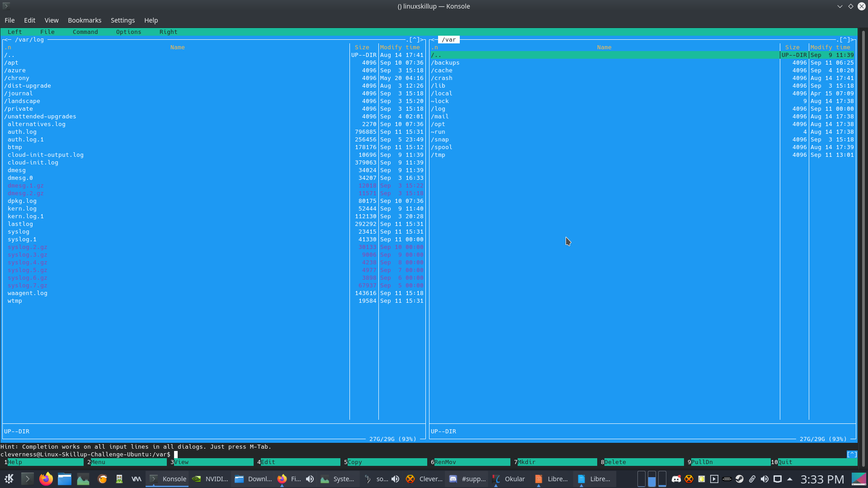The height and width of the screenshot is (488, 868).
Task: Open the pinned Dolphin file manager icon
Action: 65,479
